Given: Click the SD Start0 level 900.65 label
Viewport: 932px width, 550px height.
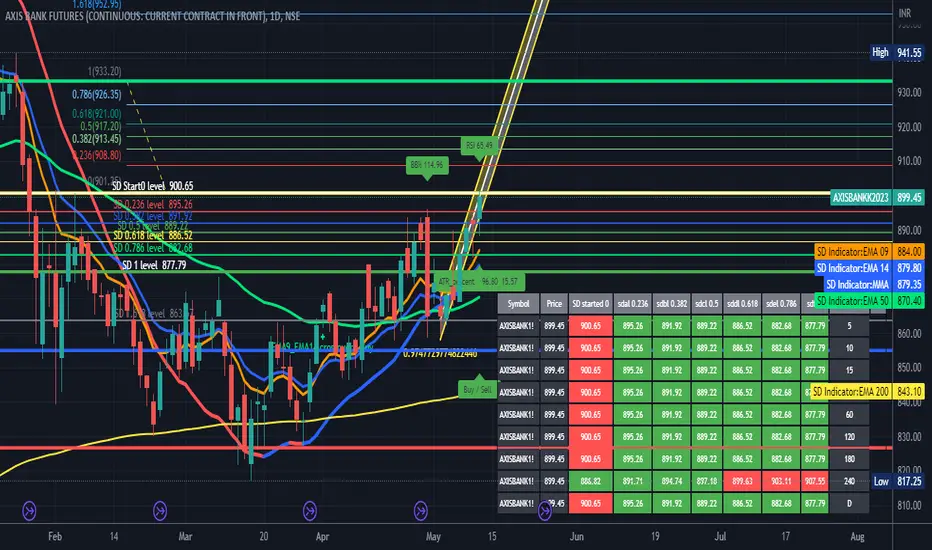Looking at the screenshot, I should pos(153,186).
